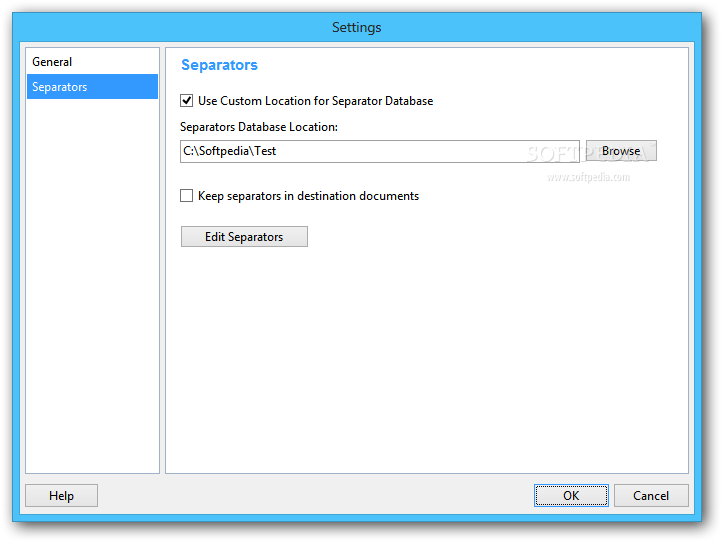
Task: Open the Edit Separators dialog
Action: pyautogui.click(x=244, y=237)
